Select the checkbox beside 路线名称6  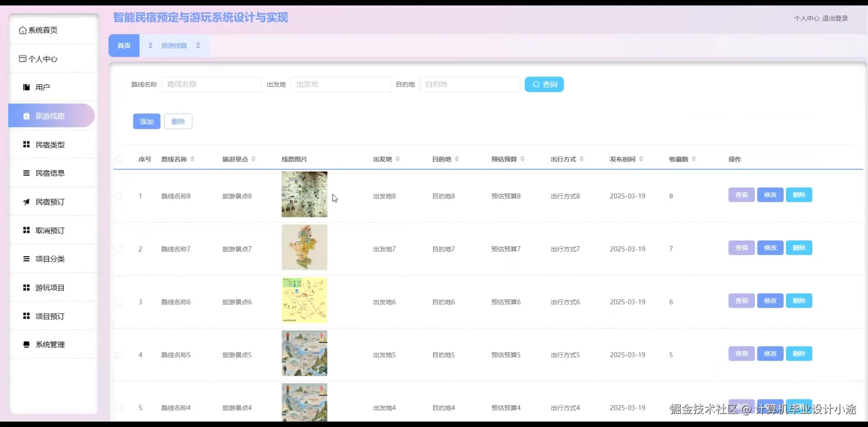(x=119, y=302)
